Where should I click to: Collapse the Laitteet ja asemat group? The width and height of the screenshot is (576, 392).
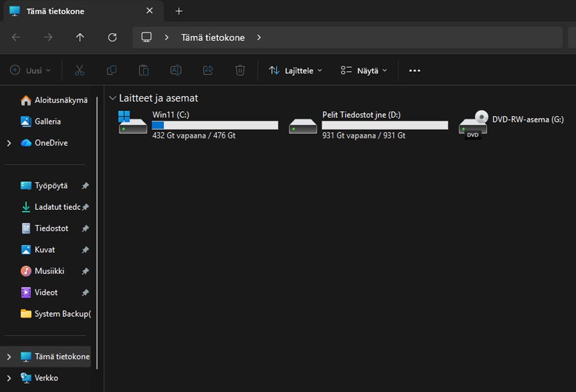coord(113,98)
